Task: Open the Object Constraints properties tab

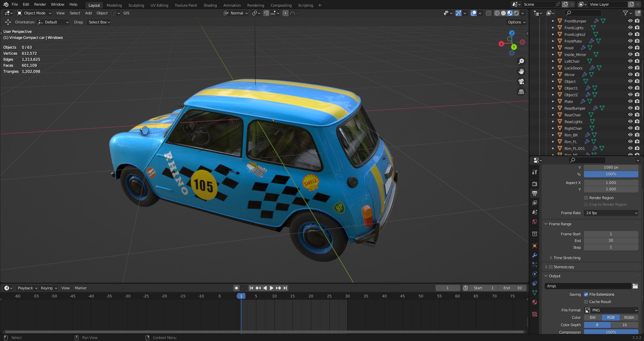Action: 535,283
